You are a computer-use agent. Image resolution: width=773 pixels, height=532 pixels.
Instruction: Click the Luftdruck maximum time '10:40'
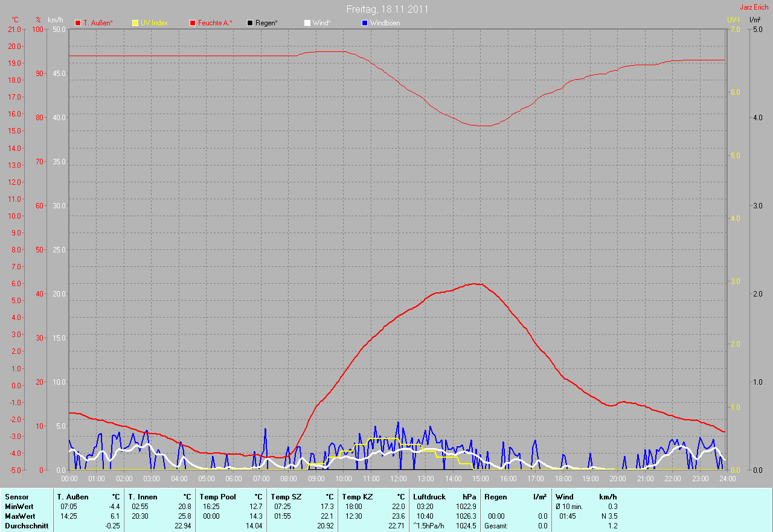coord(425,516)
